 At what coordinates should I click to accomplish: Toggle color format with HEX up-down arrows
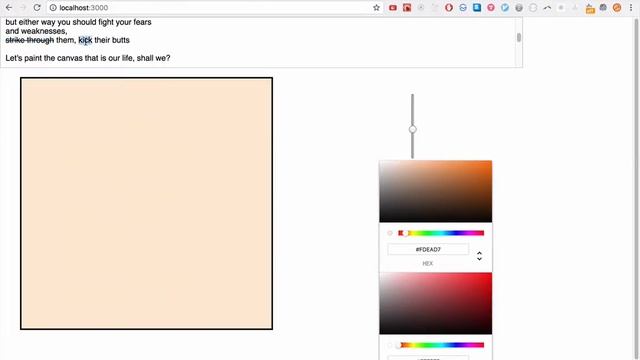(x=479, y=256)
